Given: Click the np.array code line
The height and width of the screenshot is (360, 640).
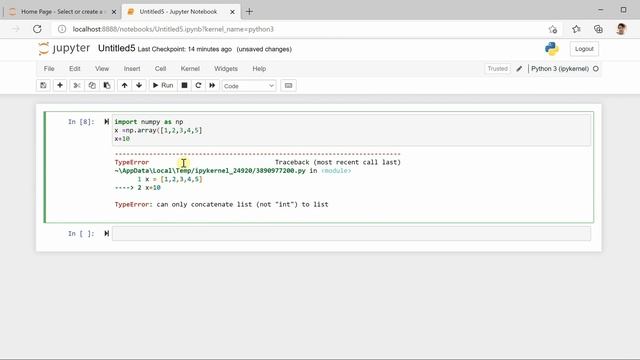Looking at the screenshot, I should pyautogui.click(x=158, y=130).
